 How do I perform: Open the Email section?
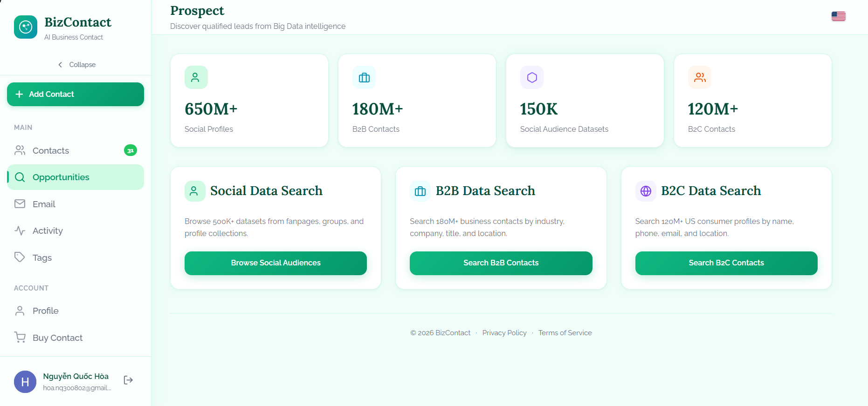point(76,204)
